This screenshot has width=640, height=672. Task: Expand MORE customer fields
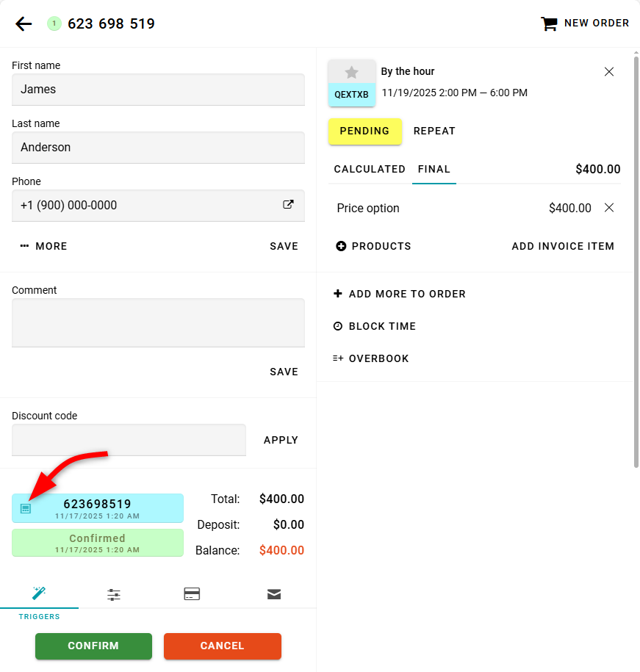click(44, 246)
